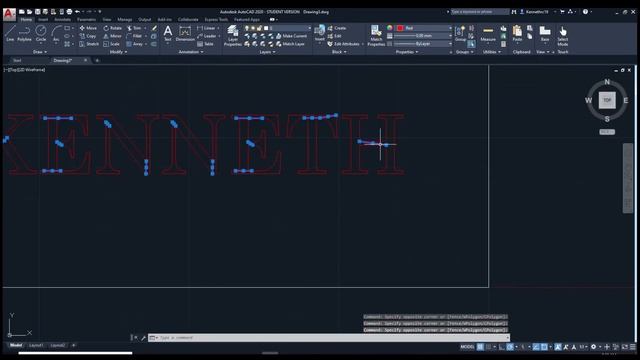Switch to the Manage ribbon tab
The image size is (640, 360).
point(124,20)
